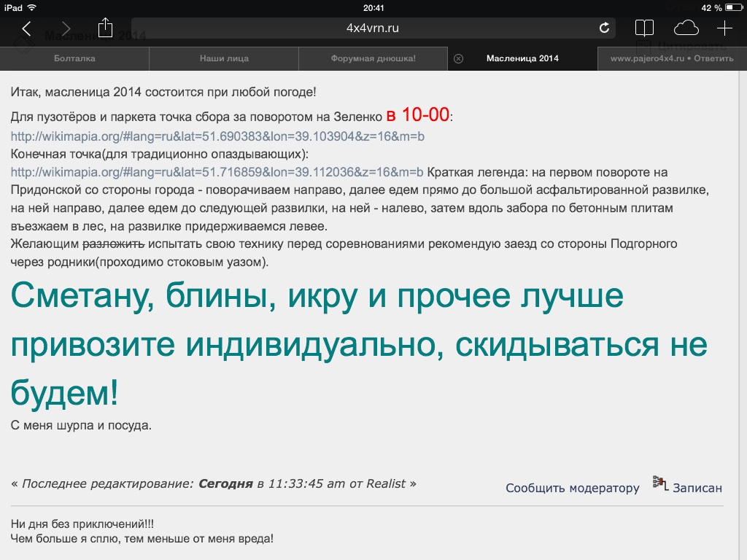Close the Масленица 2014 tab
This screenshot has width=747, height=560.
pyautogui.click(x=458, y=58)
